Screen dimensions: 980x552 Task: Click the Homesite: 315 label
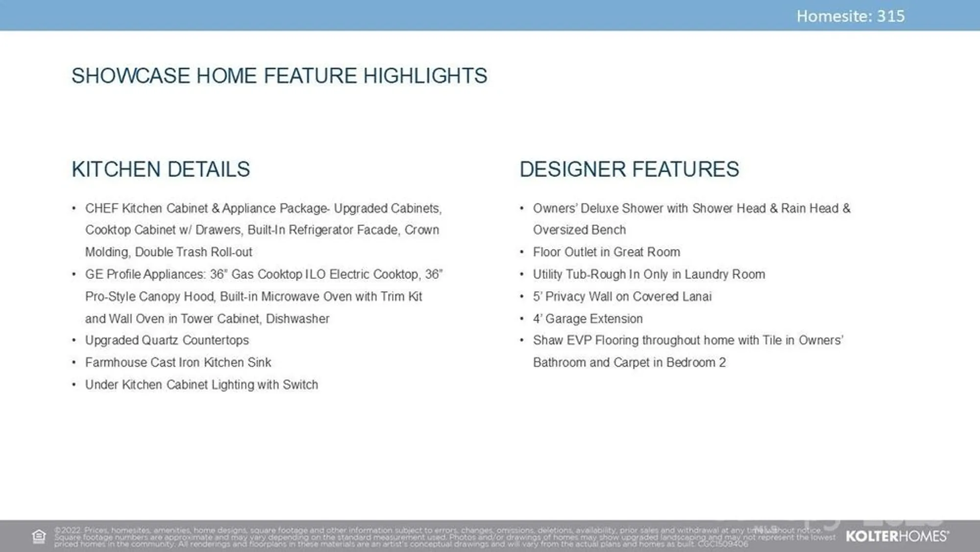pos(850,16)
